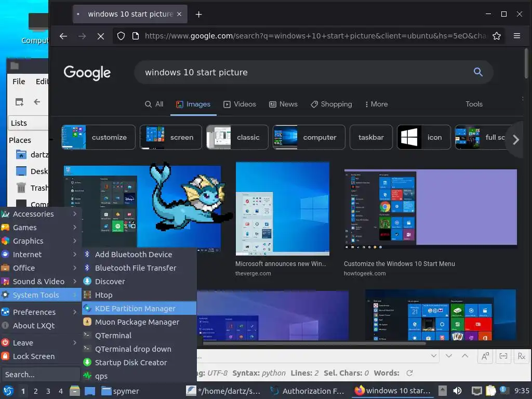Launch QTerminal
This screenshot has height=399, width=532.
pos(139,336)
